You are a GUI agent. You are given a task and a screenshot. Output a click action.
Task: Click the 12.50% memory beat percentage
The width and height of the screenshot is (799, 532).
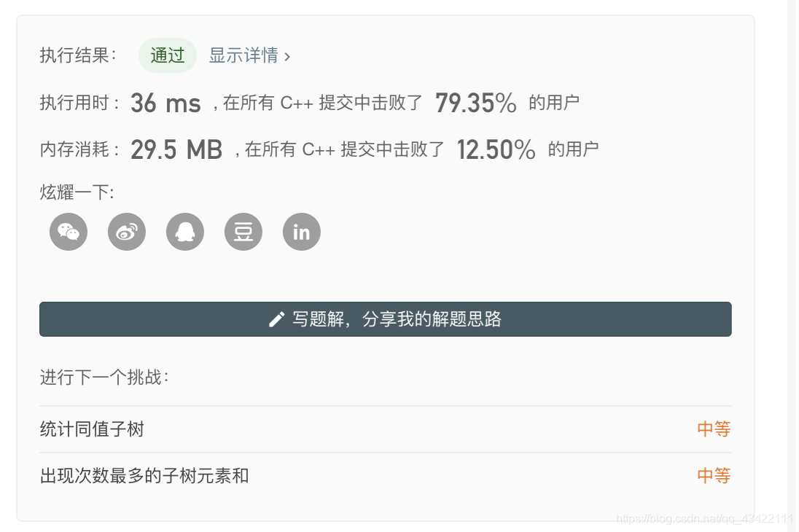(495, 149)
